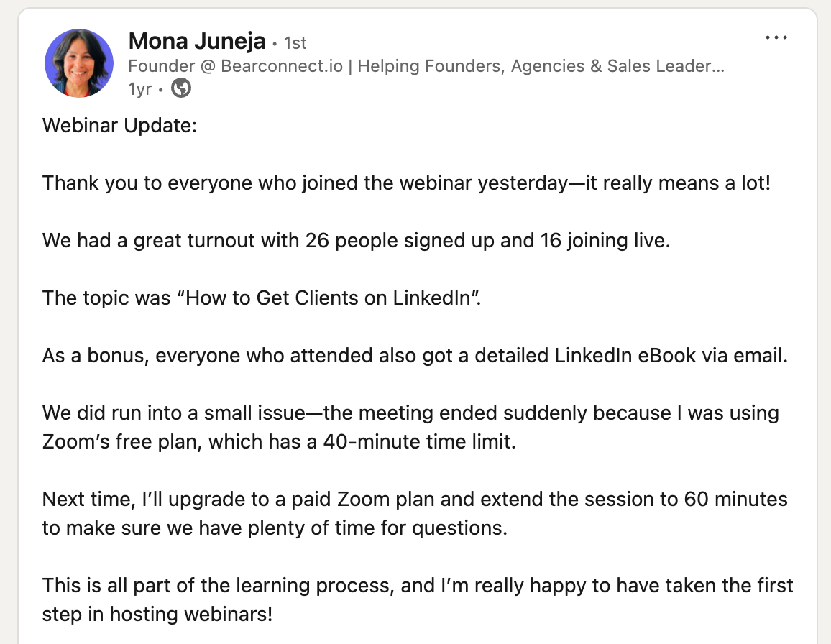831x644 pixels.
Task: Click the "Next time, I'll upgrade" text
Action: [141, 499]
